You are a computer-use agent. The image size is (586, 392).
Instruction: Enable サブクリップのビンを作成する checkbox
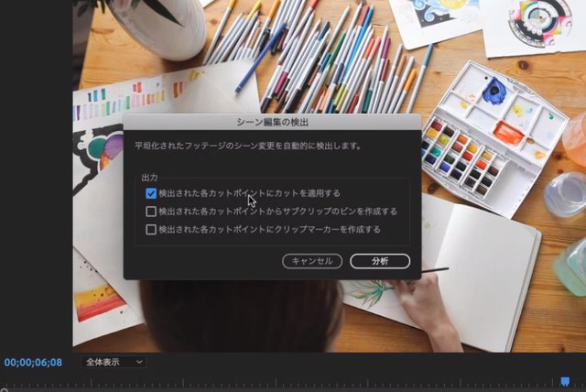pos(151,212)
